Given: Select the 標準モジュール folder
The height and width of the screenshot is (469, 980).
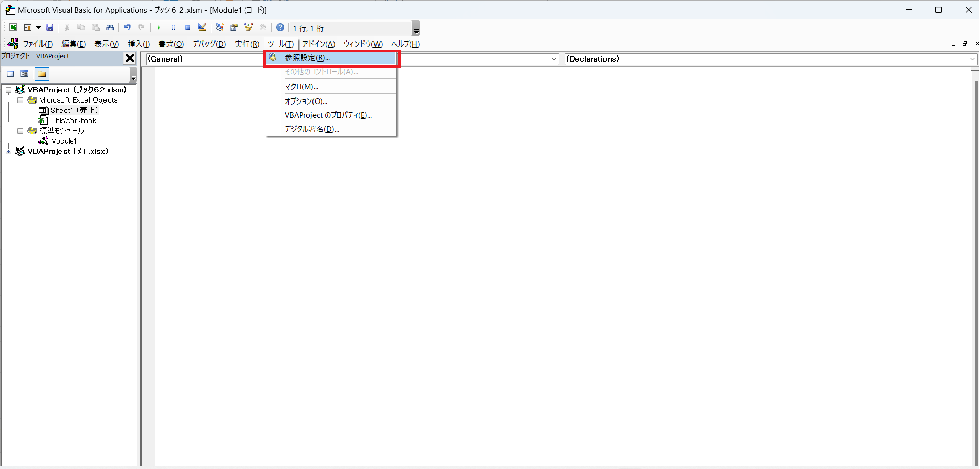Looking at the screenshot, I should (x=62, y=131).
